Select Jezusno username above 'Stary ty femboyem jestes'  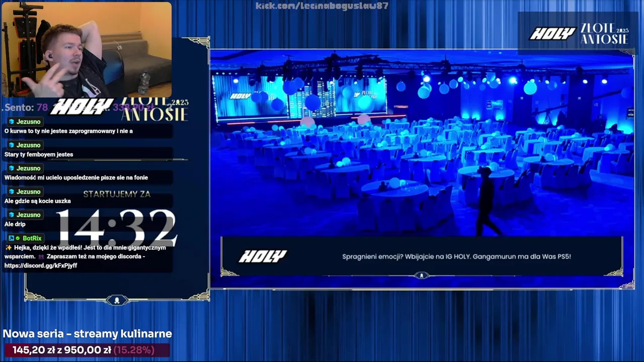click(x=28, y=145)
